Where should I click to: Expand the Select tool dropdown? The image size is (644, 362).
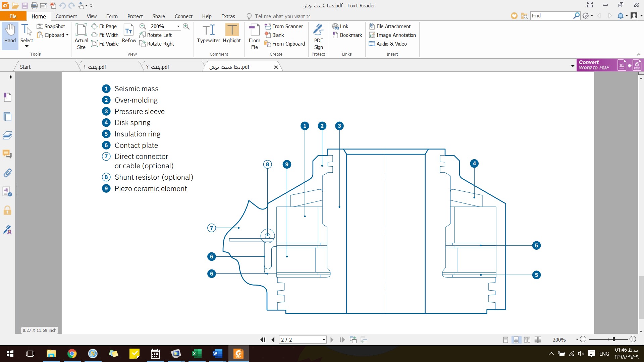(x=26, y=46)
